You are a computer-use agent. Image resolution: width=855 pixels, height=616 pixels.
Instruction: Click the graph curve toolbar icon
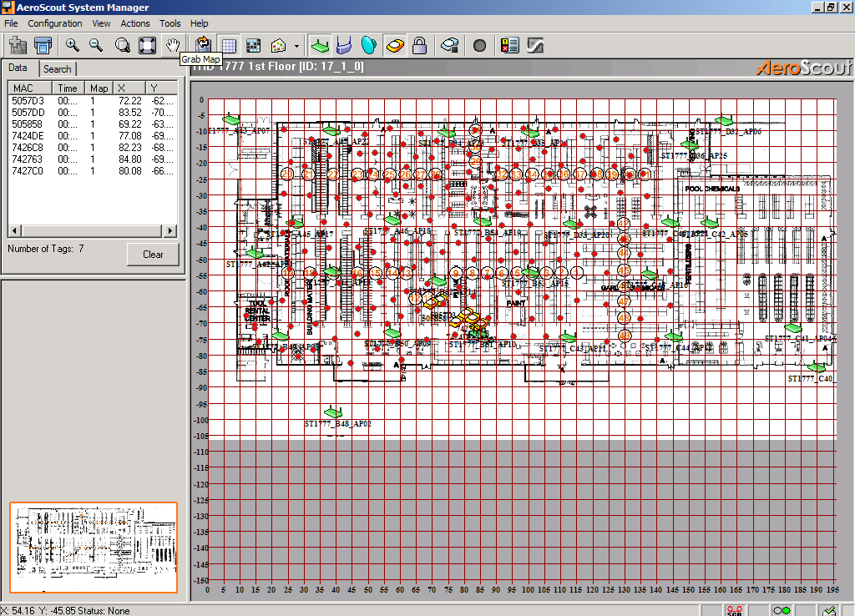coord(535,45)
